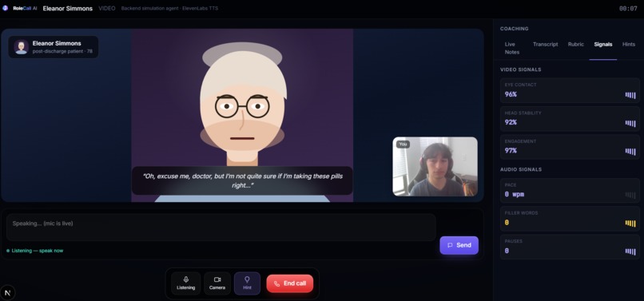Click the Head Stability signal bars icon

tap(630, 123)
